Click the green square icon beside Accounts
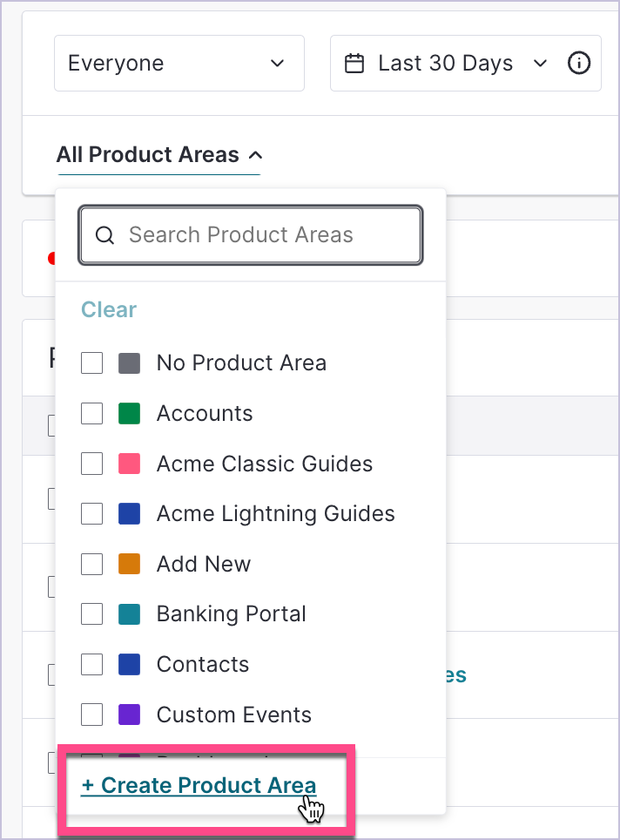Viewport: 620px width, 840px height. click(x=131, y=413)
